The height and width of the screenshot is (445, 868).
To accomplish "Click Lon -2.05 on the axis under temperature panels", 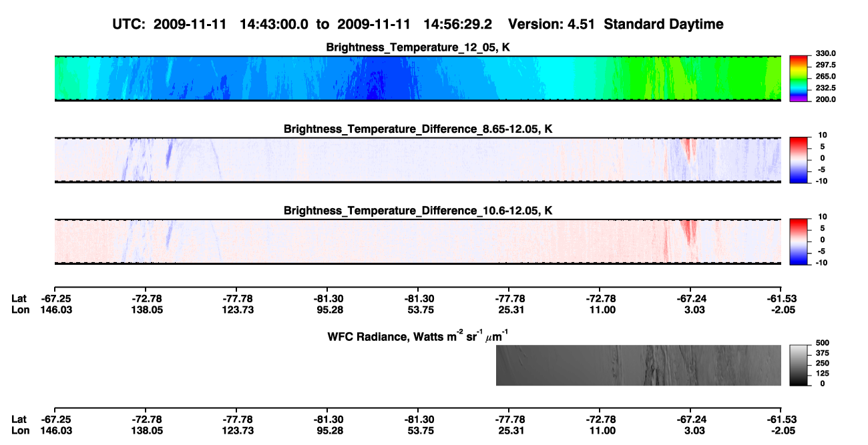I will click(781, 310).
